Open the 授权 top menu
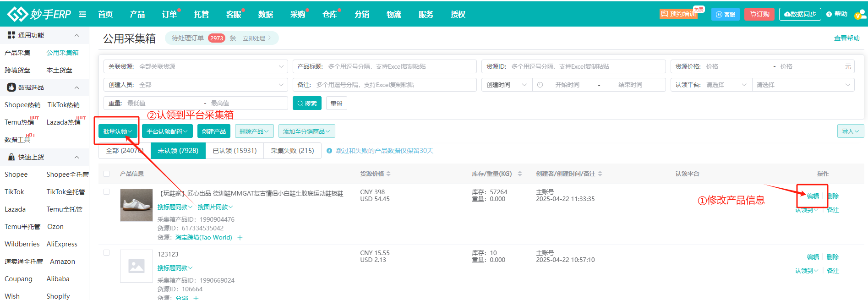 pyautogui.click(x=458, y=14)
